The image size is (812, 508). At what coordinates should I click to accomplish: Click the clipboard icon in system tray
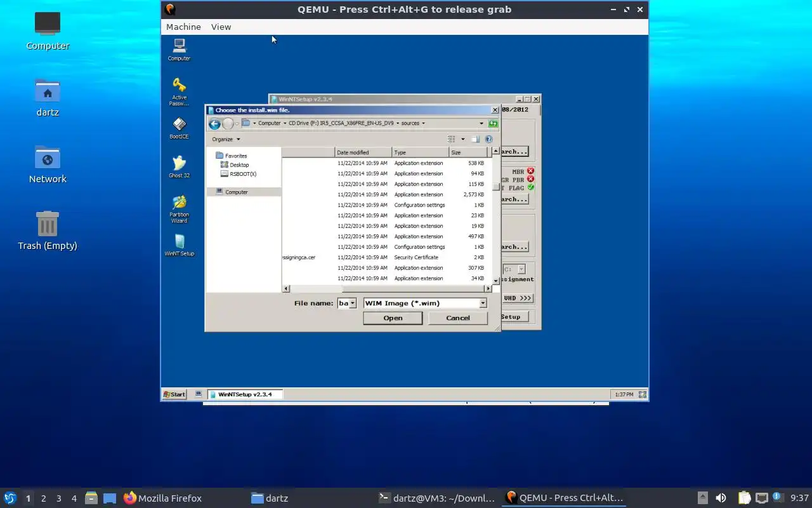[744, 498]
